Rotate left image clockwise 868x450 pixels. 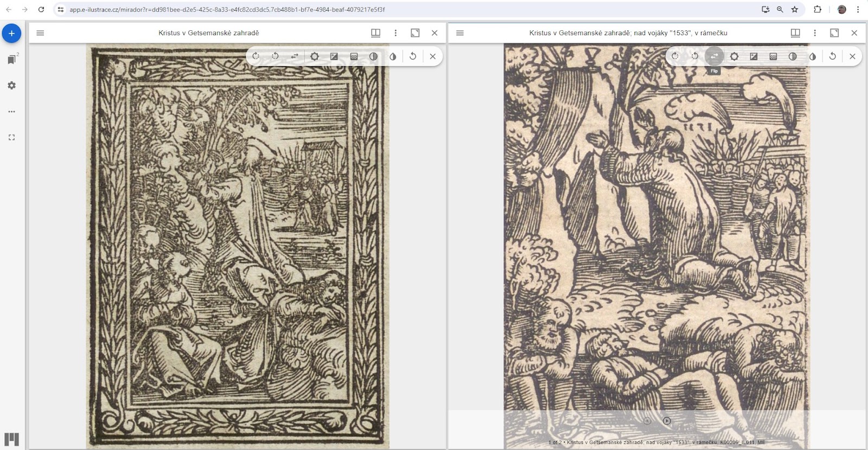256,56
